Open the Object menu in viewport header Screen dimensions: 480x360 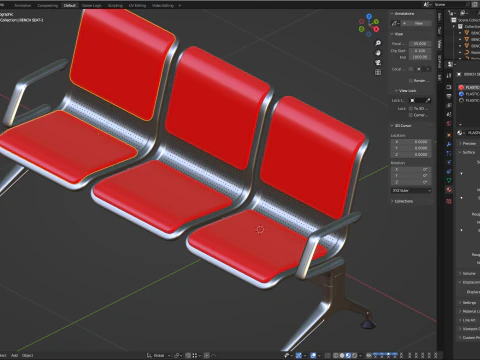point(28,355)
